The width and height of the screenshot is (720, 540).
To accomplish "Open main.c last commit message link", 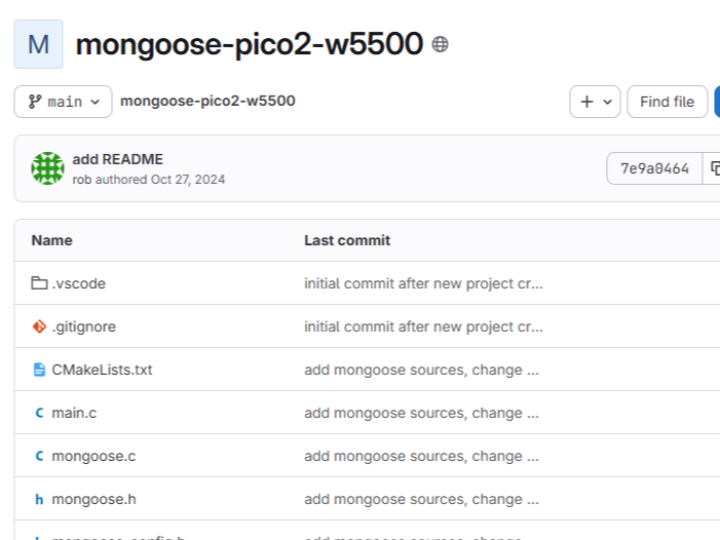I will click(x=421, y=413).
